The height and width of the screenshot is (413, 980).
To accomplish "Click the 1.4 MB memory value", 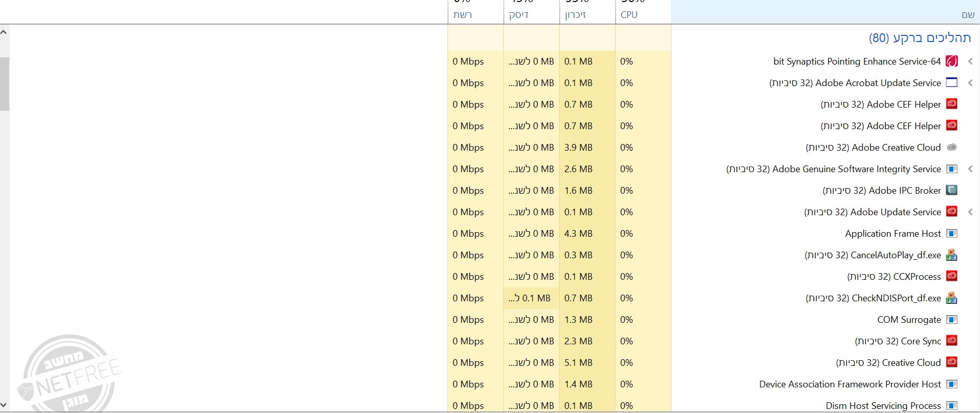I will pos(578,384).
